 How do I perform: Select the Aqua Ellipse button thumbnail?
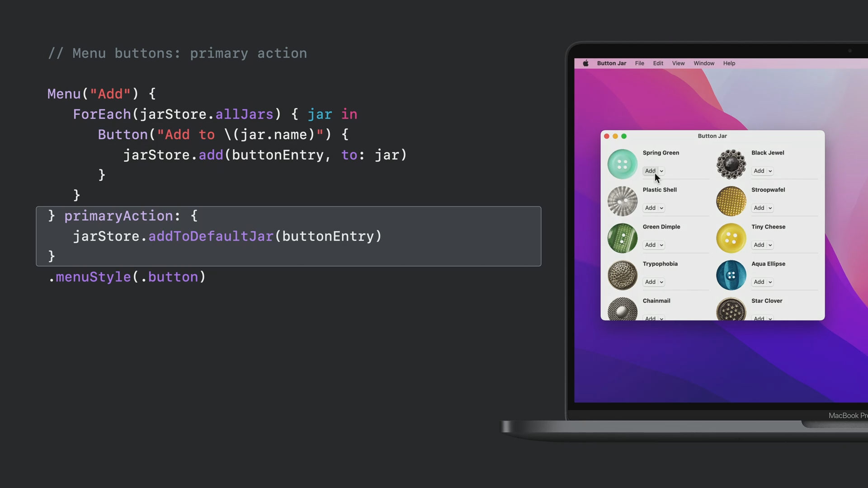(x=731, y=275)
